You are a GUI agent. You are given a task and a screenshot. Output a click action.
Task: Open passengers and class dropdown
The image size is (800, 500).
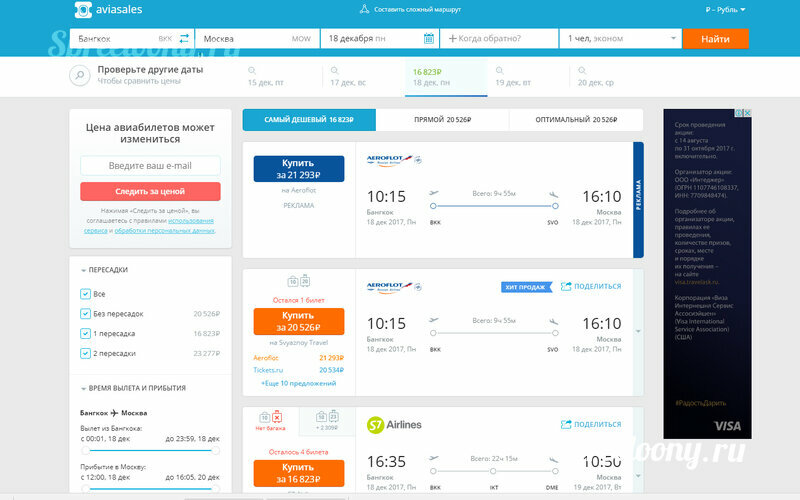tap(620, 39)
